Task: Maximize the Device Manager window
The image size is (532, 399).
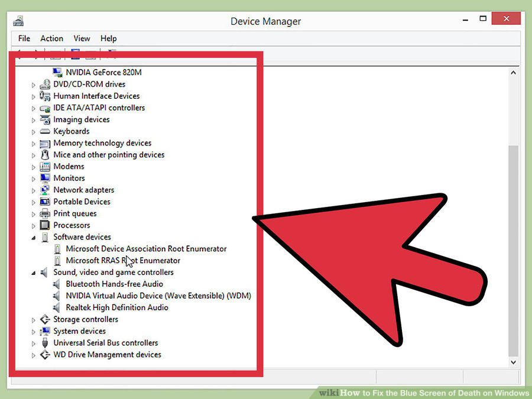Action: [483, 19]
